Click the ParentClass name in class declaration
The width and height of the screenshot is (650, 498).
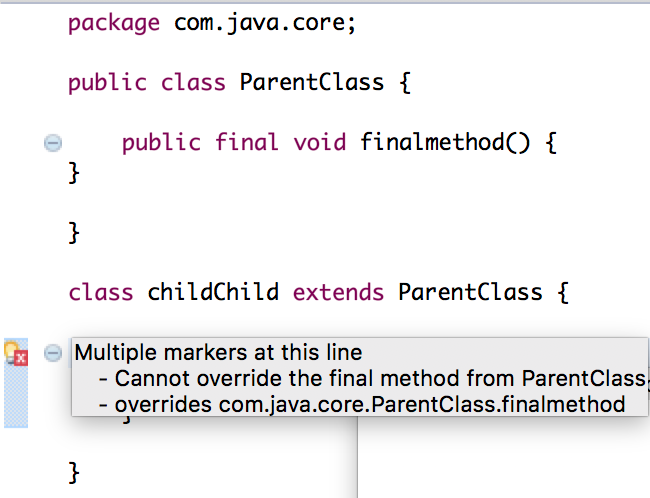click(312, 82)
